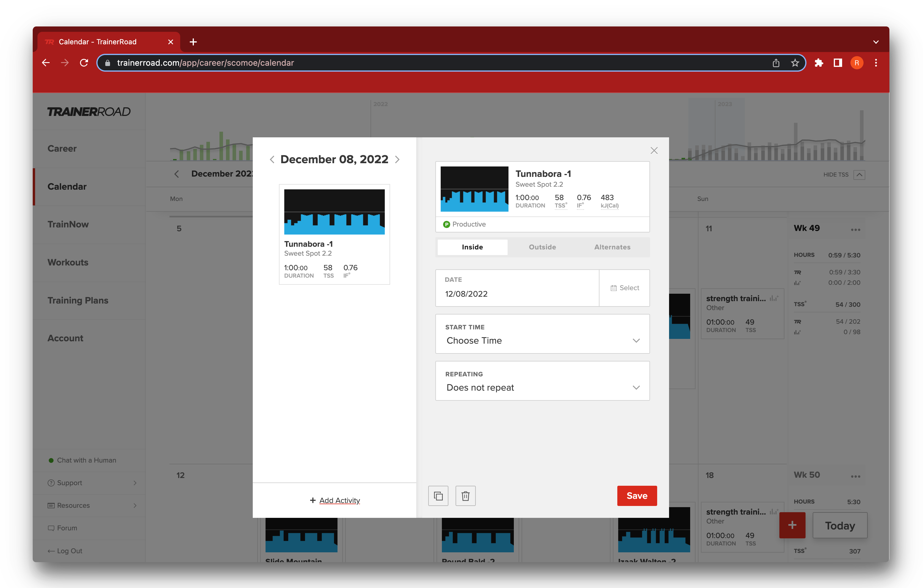The width and height of the screenshot is (923, 588).
Task: Open strength training on day 11
Action: pos(742,314)
